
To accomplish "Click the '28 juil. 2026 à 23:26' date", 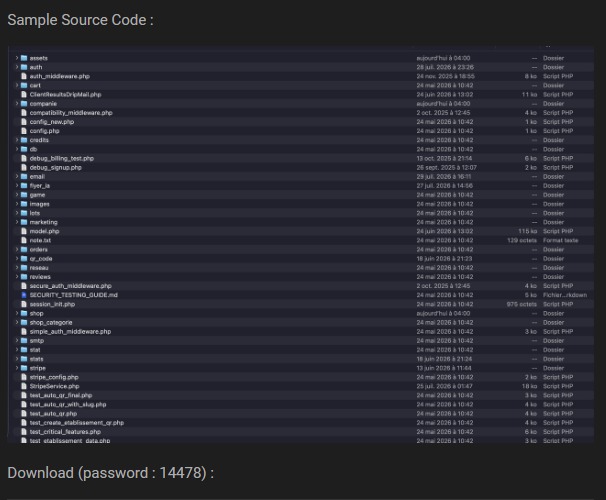I will (445, 67).
